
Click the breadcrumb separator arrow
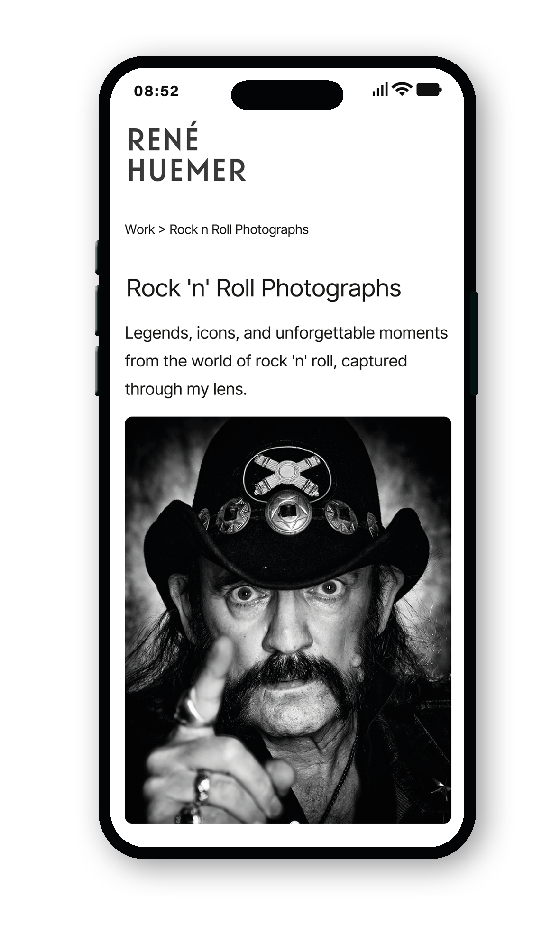pyautogui.click(x=162, y=230)
